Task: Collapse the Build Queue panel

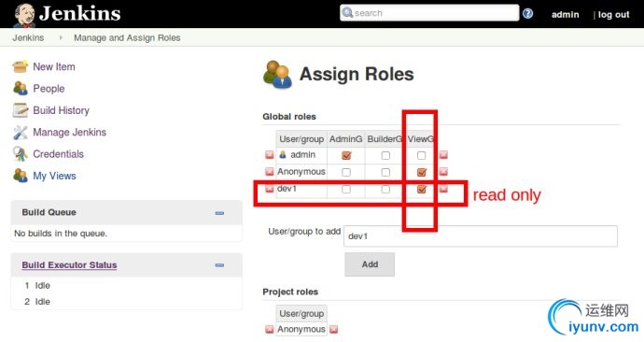Action: (219, 213)
